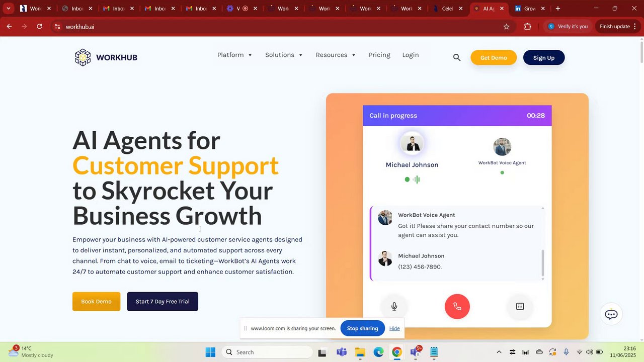Open the weather widget
This screenshot has width=644, height=362.
coord(31,352)
